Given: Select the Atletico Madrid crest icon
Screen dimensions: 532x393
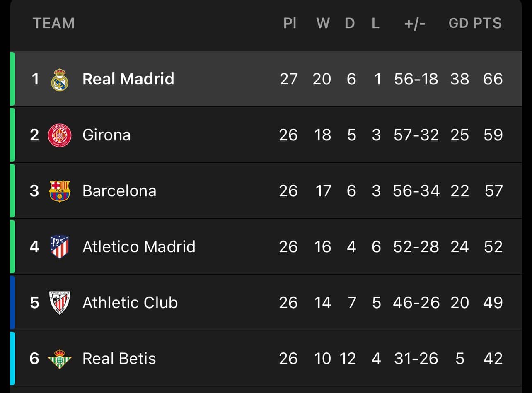Looking at the screenshot, I should pos(60,247).
